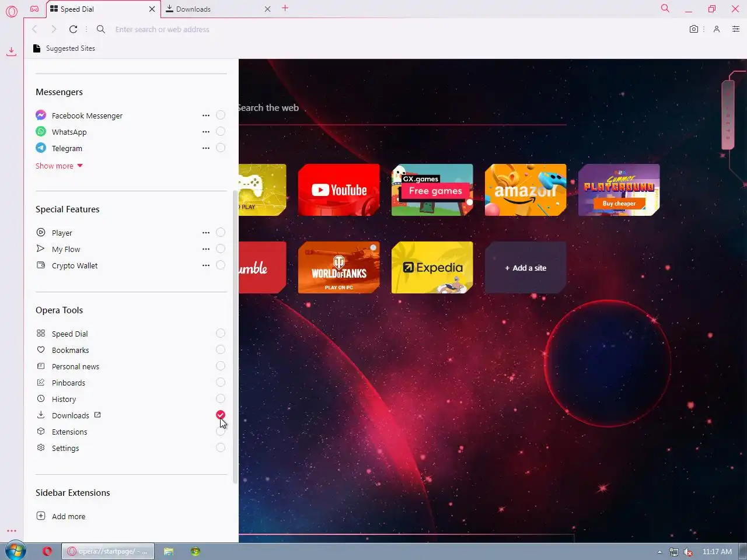This screenshot has width=747, height=560.
Task: Open the Opera menu logo icon
Action: [x=11, y=11]
